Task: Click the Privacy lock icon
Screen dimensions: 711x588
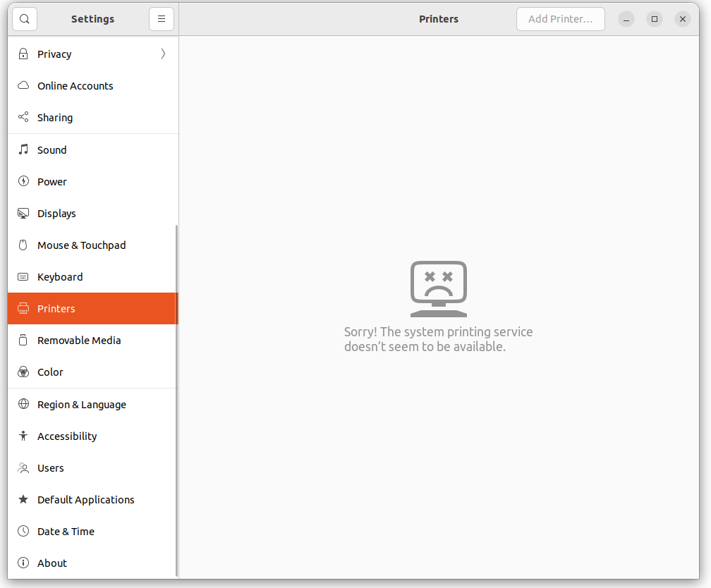Action: (x=23, y=54)
